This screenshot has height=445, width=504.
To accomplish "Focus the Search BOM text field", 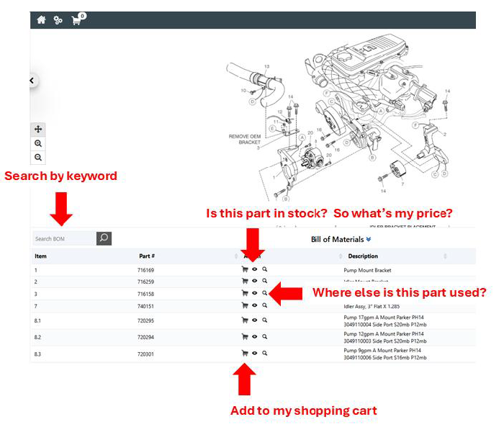I will tap(63, 238).
